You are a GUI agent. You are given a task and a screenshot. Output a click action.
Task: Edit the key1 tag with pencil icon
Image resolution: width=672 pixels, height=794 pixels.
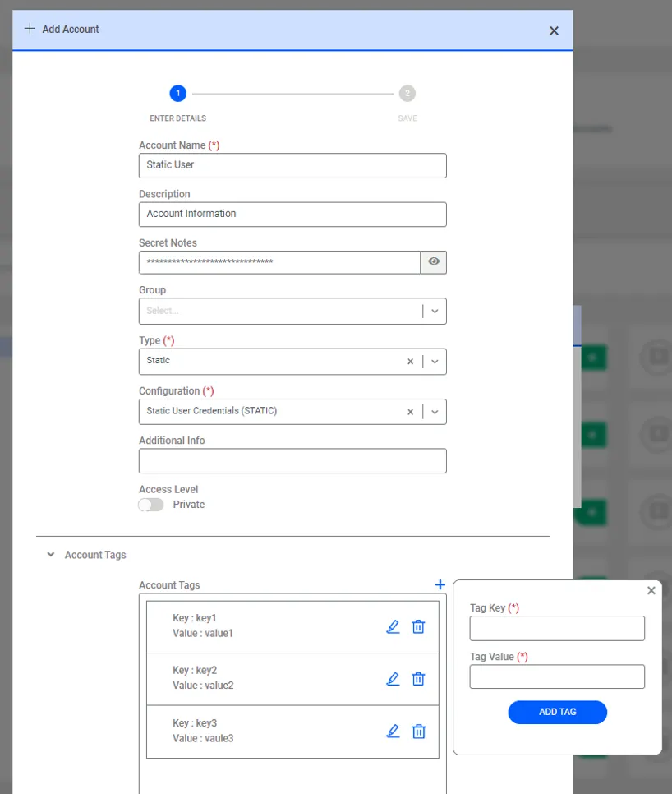point(393,627)
